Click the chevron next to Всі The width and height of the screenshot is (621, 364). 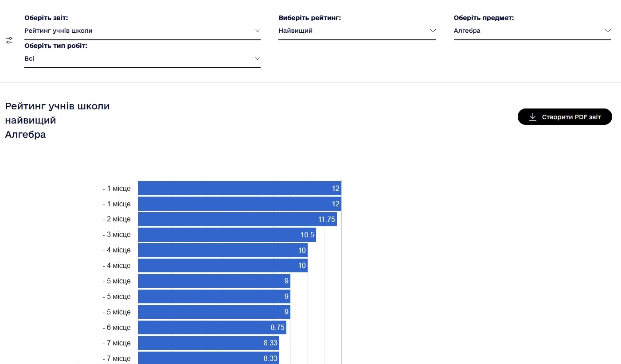coord(257,58)
